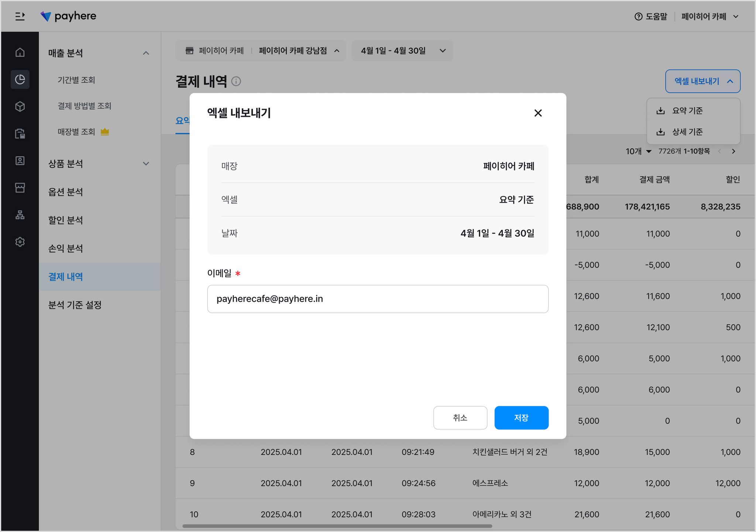Click the payhere logo
The height and width of the screenshot is (532, 756).
point(68,16)
